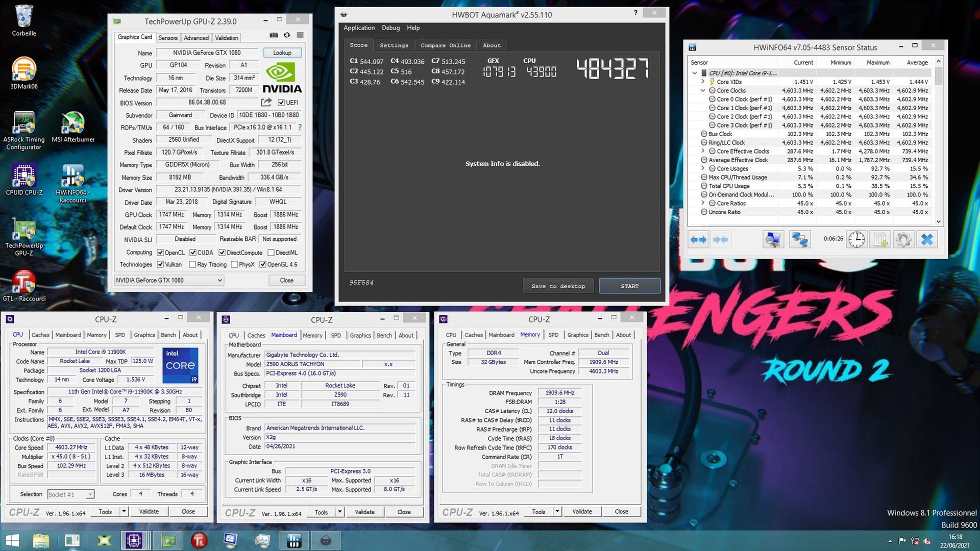
Task: Click HWiNFO logging document plus icon
Action: pyautogui.click(x=880, y=240)
